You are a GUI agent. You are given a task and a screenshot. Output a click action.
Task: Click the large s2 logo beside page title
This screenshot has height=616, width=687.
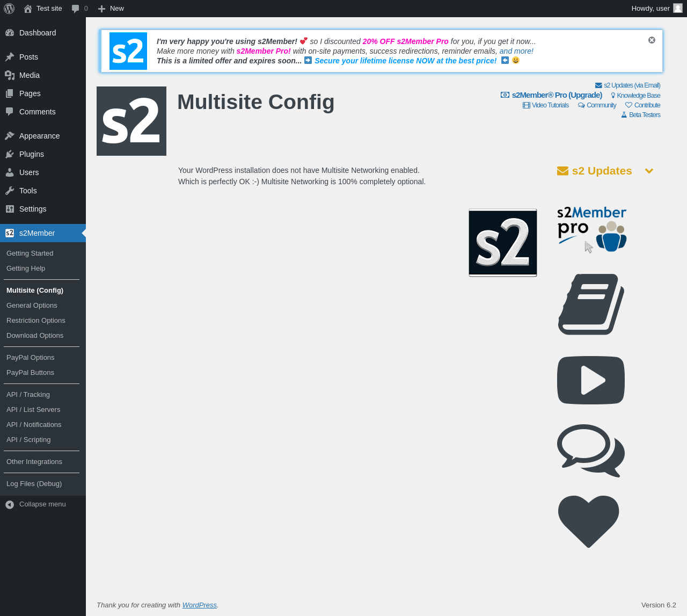click(131, 121)
